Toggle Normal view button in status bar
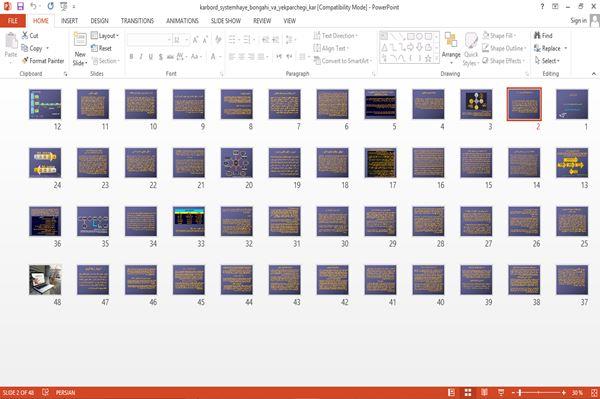Image resolution: width=600 pixels, height=399 pixels. tap(452, 392)
